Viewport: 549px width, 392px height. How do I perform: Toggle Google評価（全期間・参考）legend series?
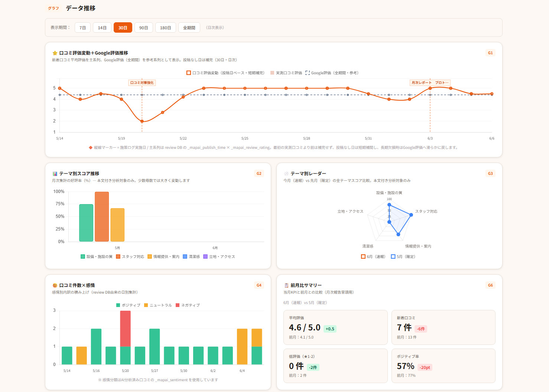coord(332,73)
